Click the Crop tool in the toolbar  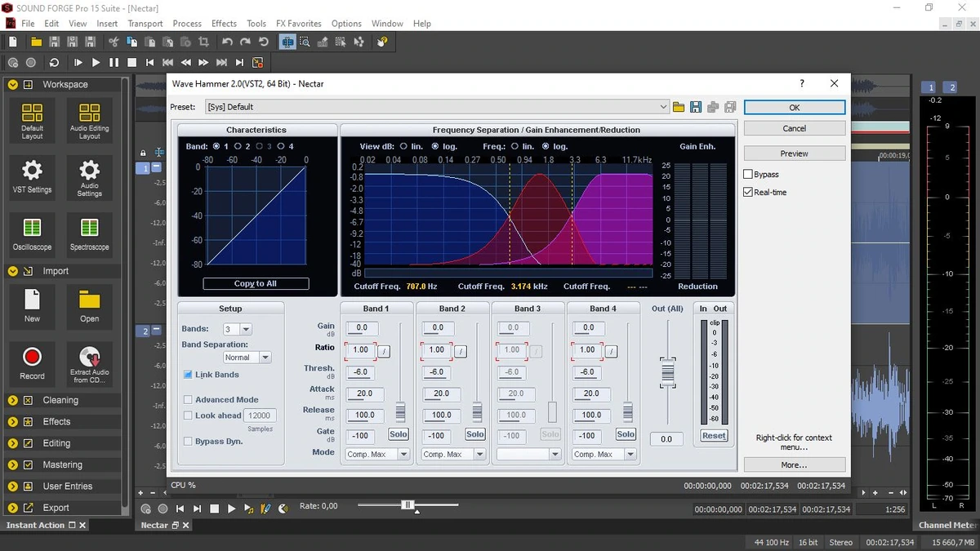(x=203, y=42)
